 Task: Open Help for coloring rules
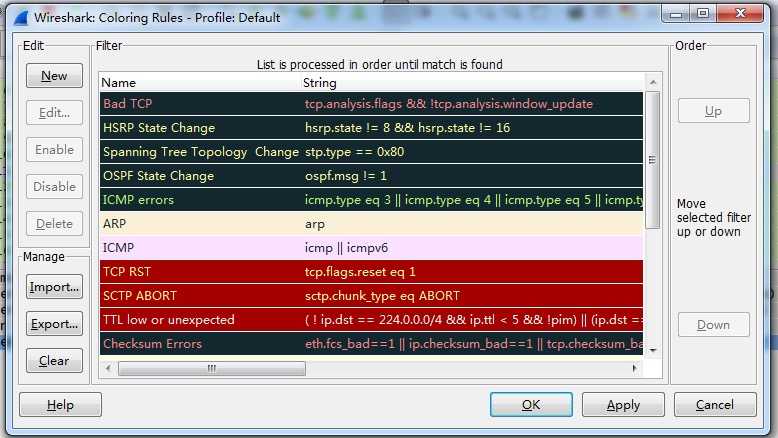pos(60,405)
